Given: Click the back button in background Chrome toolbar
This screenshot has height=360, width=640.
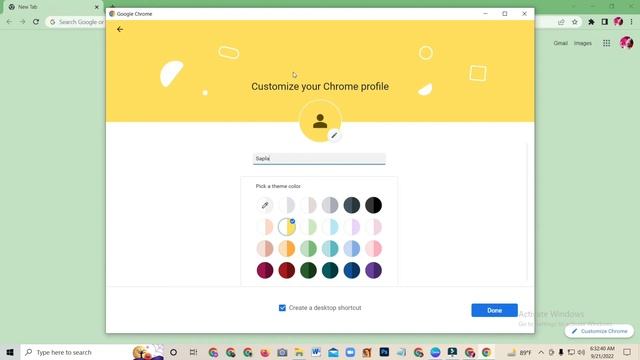Looking at the screenshot, I should [9, 22].
